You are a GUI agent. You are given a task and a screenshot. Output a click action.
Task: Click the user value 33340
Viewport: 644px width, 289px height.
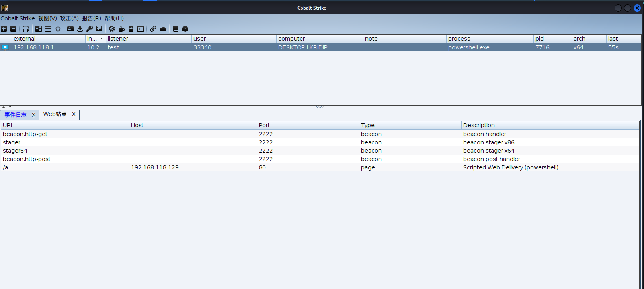click(202, 47)
